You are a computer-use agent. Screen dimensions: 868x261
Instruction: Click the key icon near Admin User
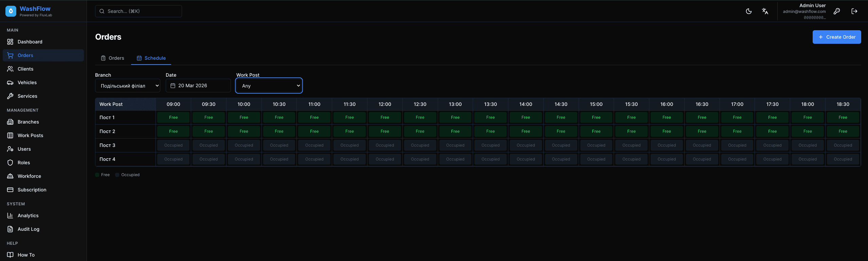[x=837, y=11]
